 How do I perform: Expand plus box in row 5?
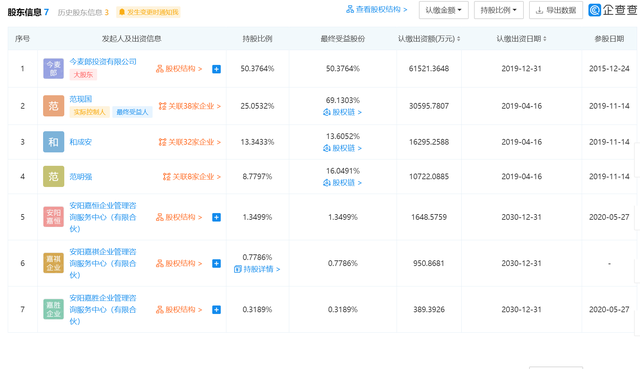tap(216, 217)
